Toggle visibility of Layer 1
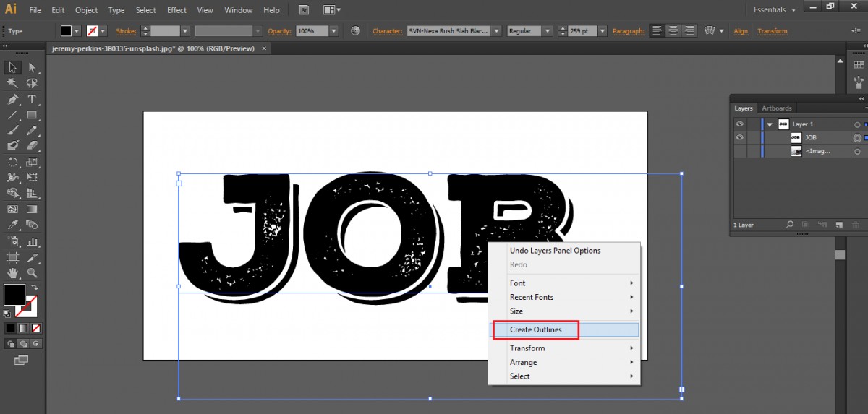This screenshot has width=868, height=414. [x=739, y=124]
